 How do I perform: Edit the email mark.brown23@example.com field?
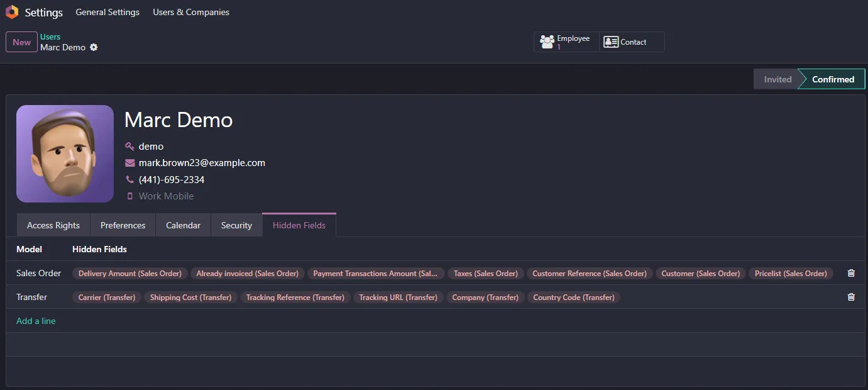click(202, 163)
